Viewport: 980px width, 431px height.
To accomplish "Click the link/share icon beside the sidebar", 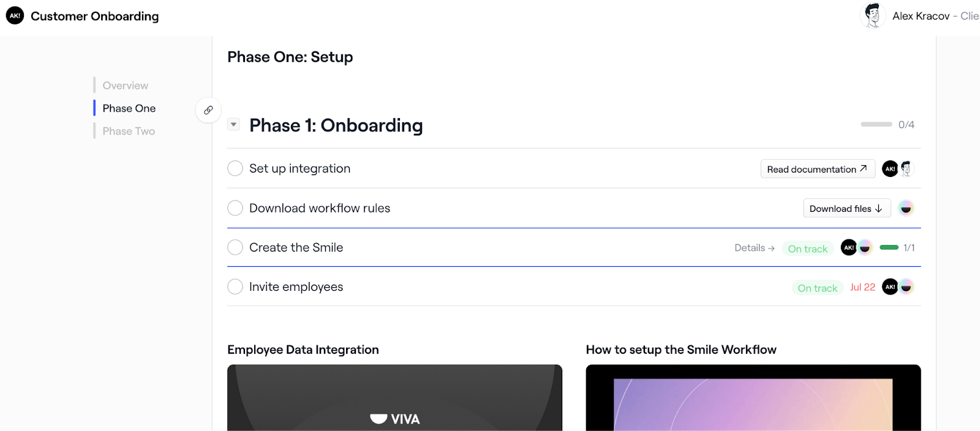I will (208, 110).
